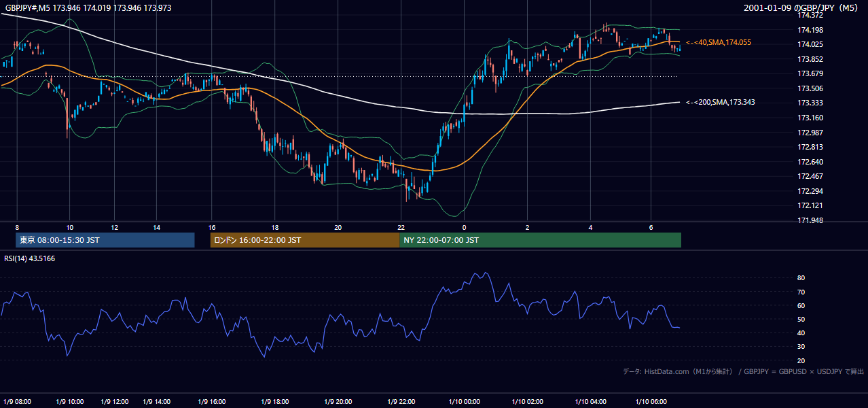868x408 pixels.
Task: Click the 172.813 price axis value
Action: (811, 147)
